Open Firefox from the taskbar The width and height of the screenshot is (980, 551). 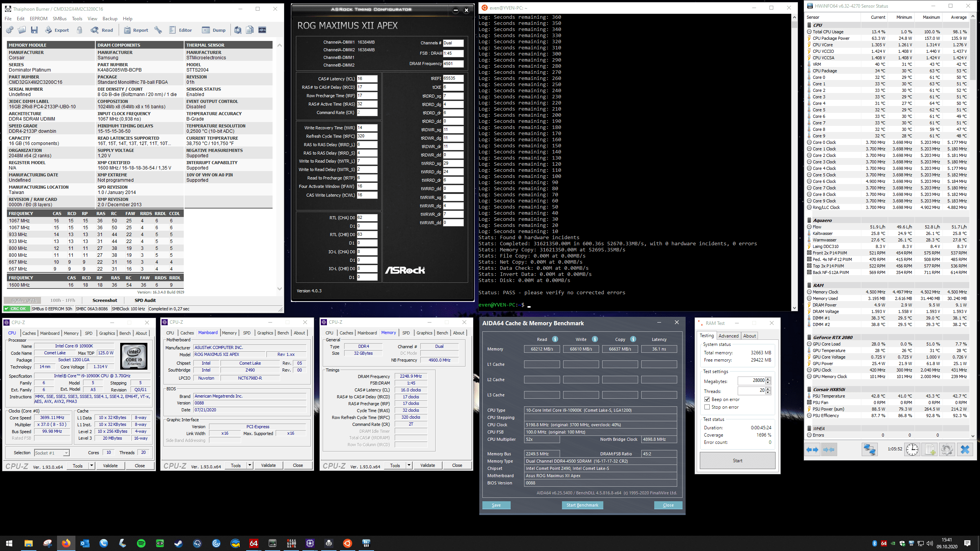[66, 543]
